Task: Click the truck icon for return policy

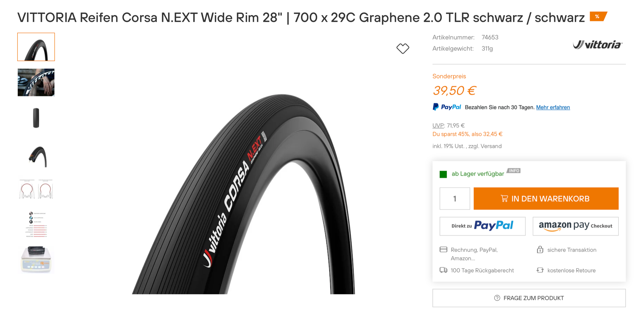Action: 443,270
